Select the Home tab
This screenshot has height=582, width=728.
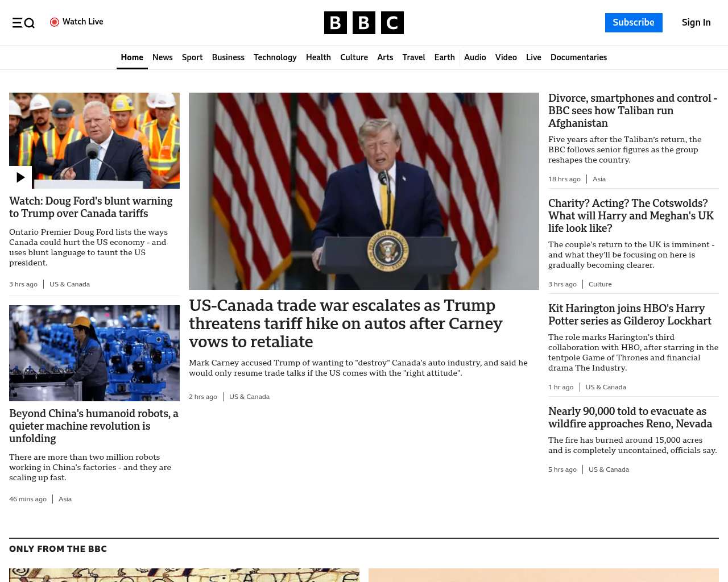point(132,57)
